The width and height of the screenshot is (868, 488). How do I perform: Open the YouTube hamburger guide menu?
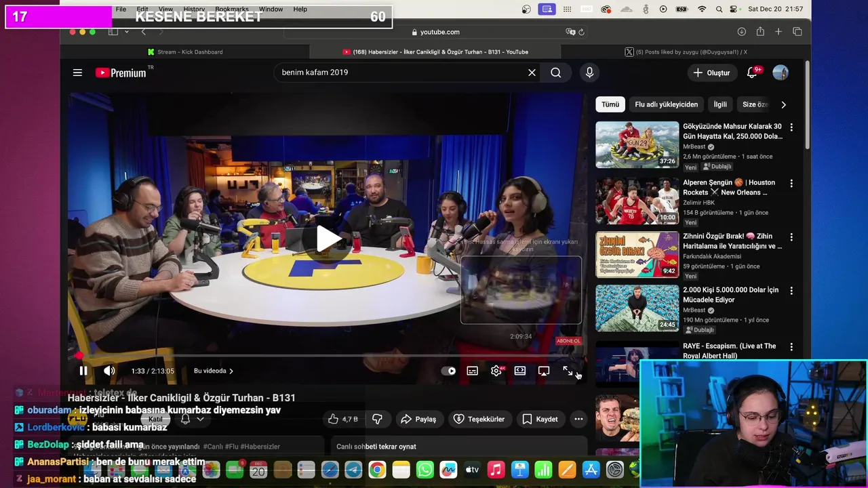click(77, 73)
